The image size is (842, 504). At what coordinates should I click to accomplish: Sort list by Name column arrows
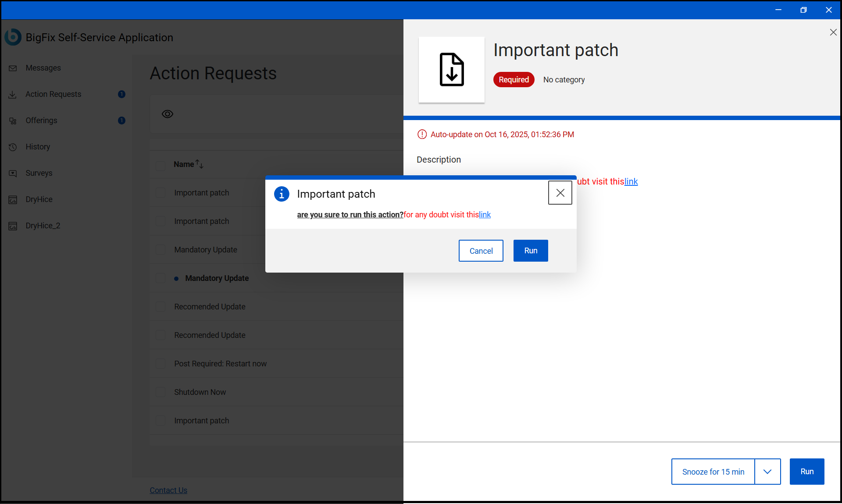coord(200,164)
